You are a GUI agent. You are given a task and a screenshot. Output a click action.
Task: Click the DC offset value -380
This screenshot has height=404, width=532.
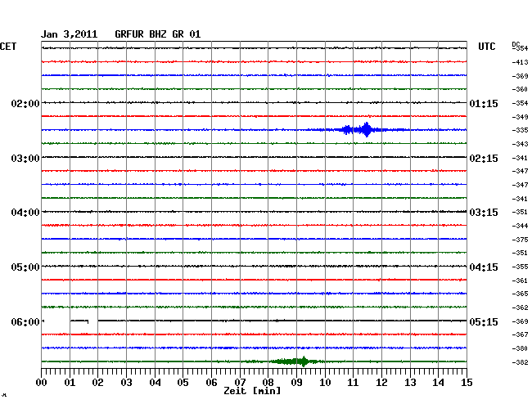tap(520, 348)
